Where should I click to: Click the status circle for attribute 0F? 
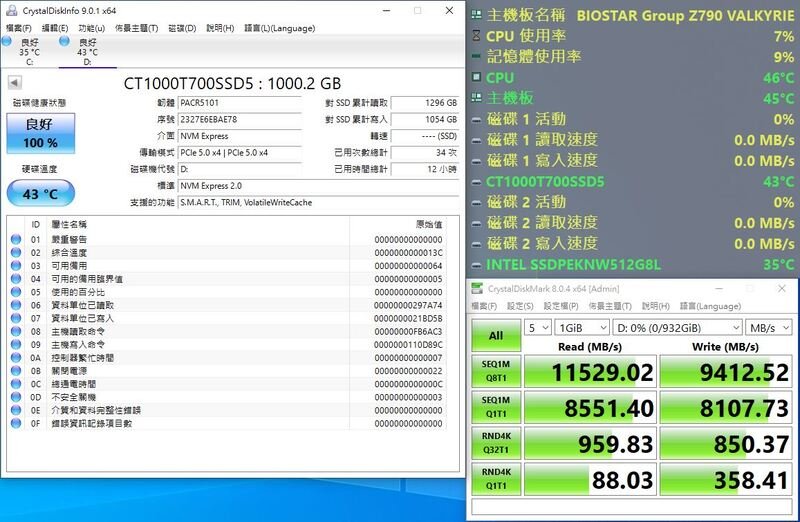[x=16, y=423]
